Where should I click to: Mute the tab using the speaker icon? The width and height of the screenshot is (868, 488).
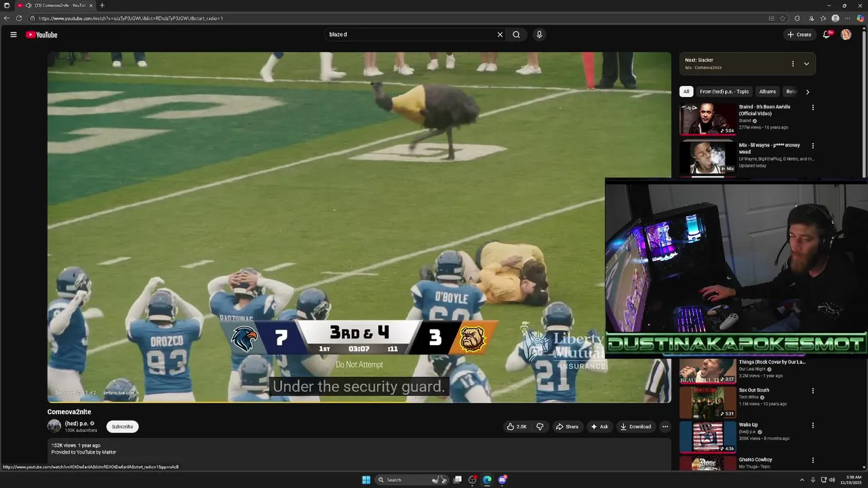click(x=28, y=5)
